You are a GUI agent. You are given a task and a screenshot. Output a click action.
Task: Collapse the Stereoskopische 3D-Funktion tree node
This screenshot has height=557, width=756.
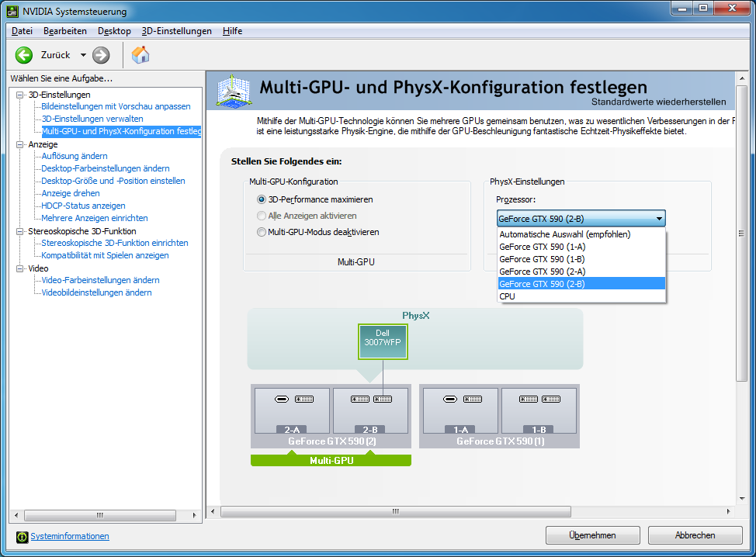coord(19,231)
